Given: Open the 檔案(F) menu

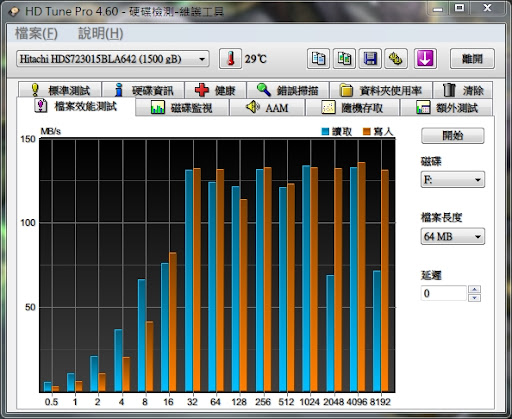Looking at the screenshot, I should tap(36, 33).
